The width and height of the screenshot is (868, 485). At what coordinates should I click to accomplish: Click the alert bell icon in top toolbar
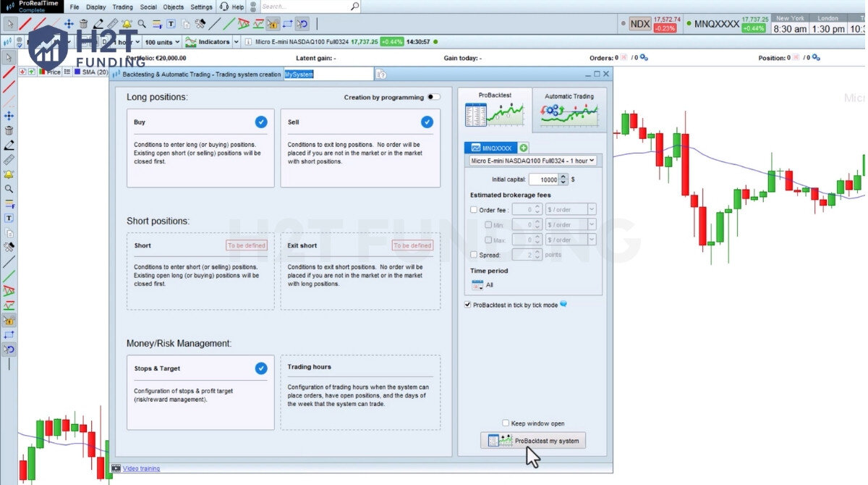point(127,25)
